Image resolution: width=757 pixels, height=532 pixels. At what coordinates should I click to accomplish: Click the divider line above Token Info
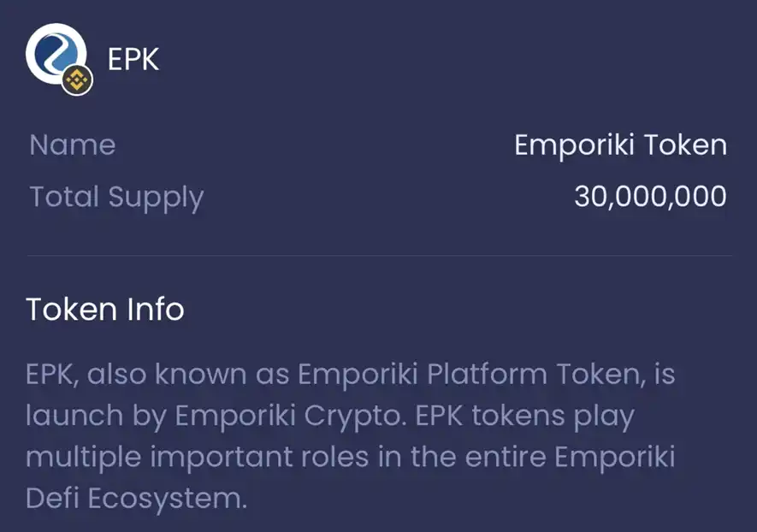click(379, 256)
